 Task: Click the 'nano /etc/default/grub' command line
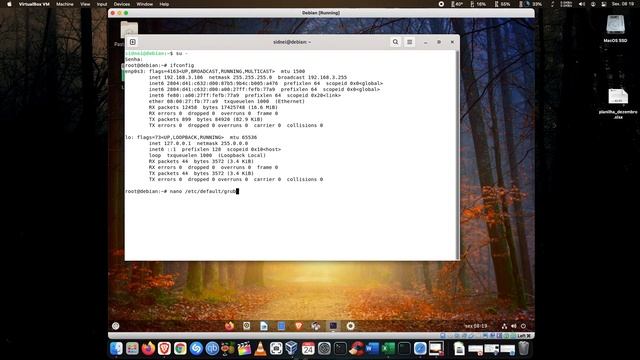tap(181, 191)
